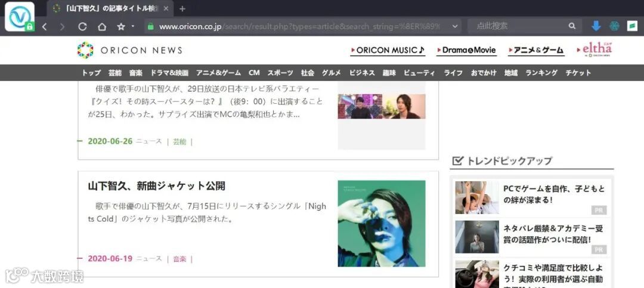Open ネタバレ厳禁&アカデミー受賞 trend link
The image size is (644, 288).
[553, 234]
